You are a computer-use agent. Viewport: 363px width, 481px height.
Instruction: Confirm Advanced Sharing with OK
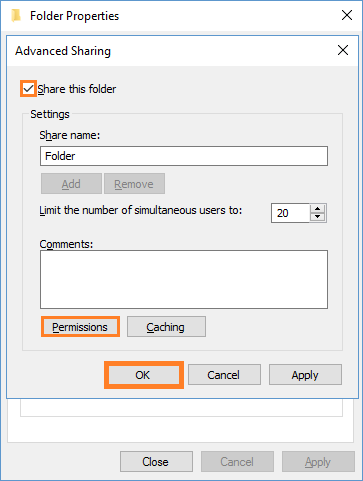tap(143, 375)
